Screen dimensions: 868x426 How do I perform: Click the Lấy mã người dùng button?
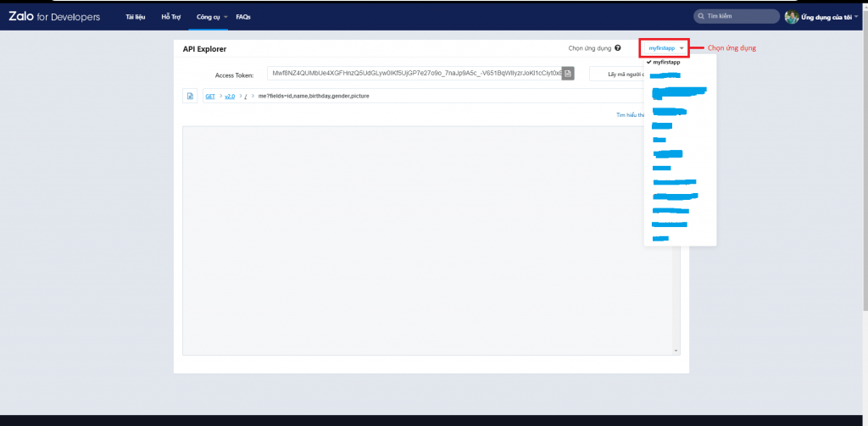coord(616,74)
